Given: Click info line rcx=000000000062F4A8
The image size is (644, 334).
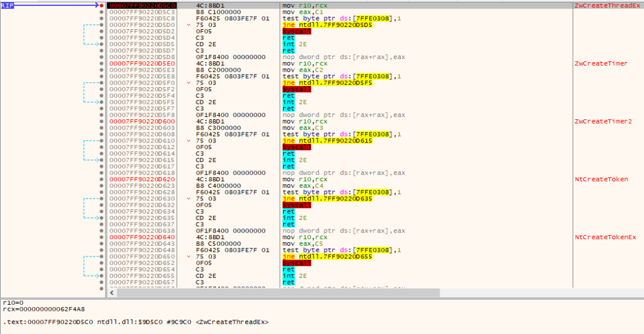Looking at the screenshot, I should [x=44, y=309].
